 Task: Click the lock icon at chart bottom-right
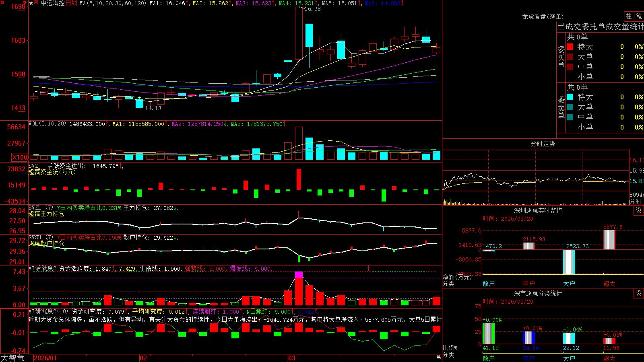[x=438, y=357]
